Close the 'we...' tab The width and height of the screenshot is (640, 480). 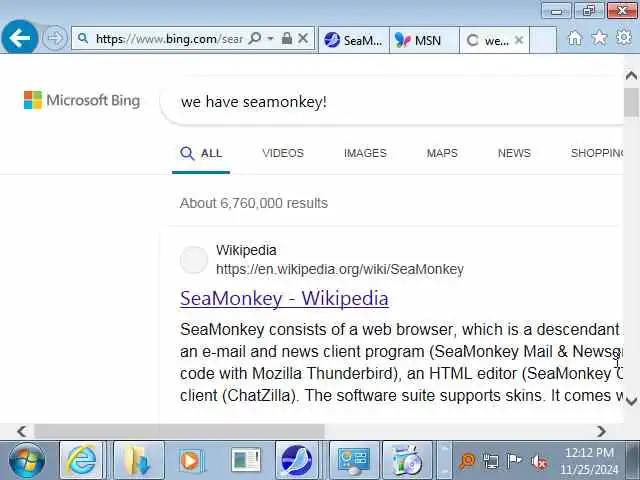pyautogui.click(x=519, y=40)
